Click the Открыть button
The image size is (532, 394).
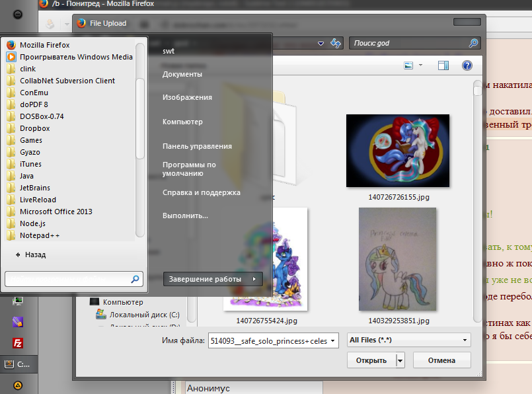[x=371, y=360]
